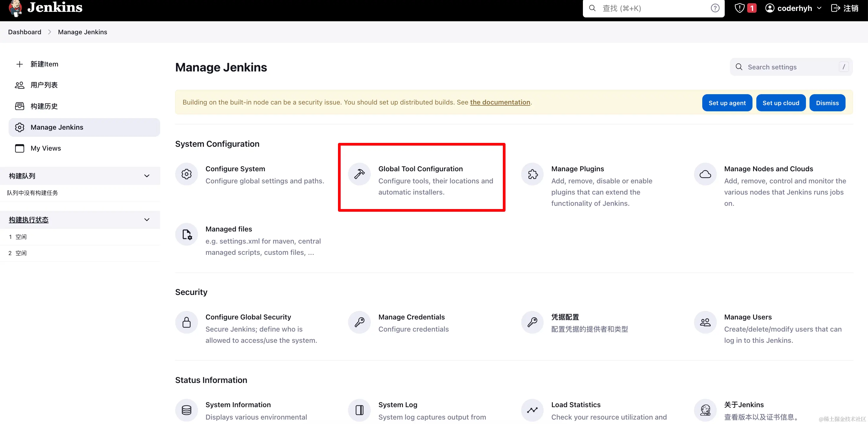Open 新建Item in sidebar
Screen dimensions: 868x424
coord(84,64)
